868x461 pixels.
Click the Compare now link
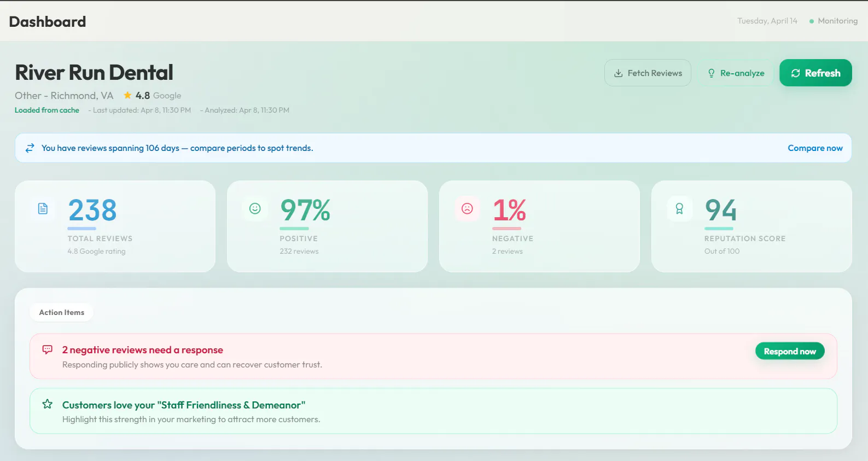(815, 148)
